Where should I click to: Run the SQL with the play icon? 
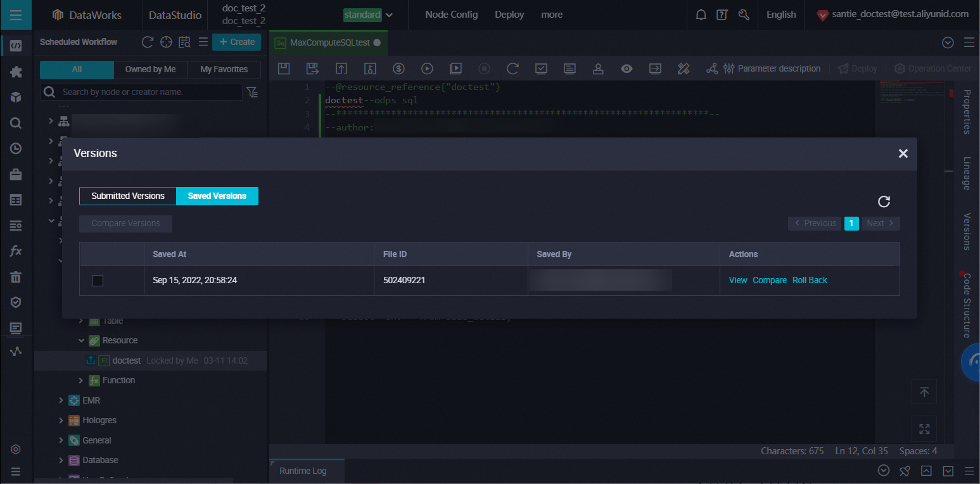(427, 68)
